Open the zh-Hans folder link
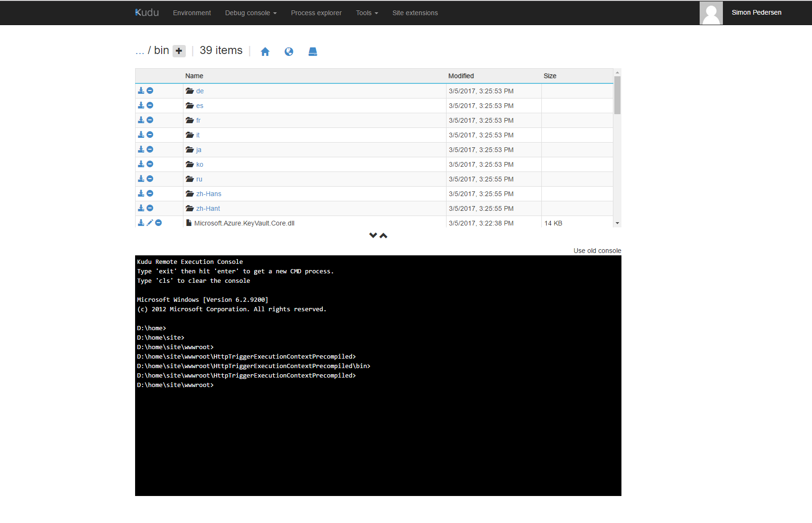812x523 pixels. [x=209, y=194]
